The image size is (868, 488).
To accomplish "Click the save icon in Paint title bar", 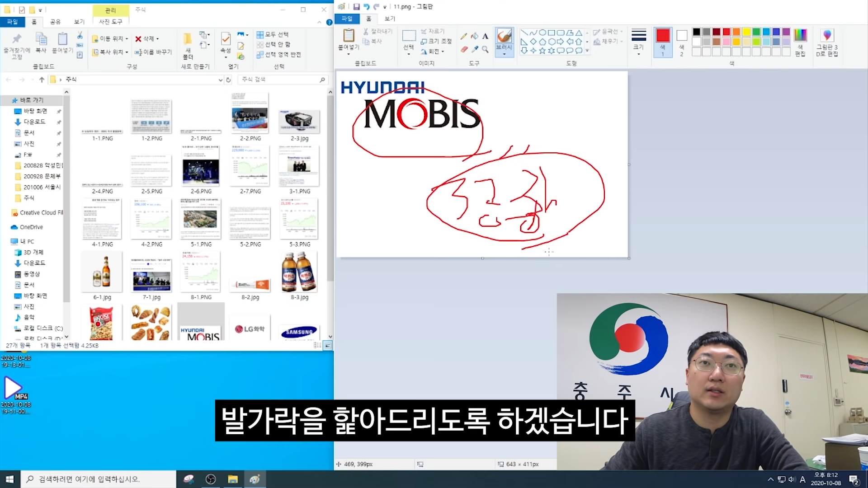I will tap(356, 7).
